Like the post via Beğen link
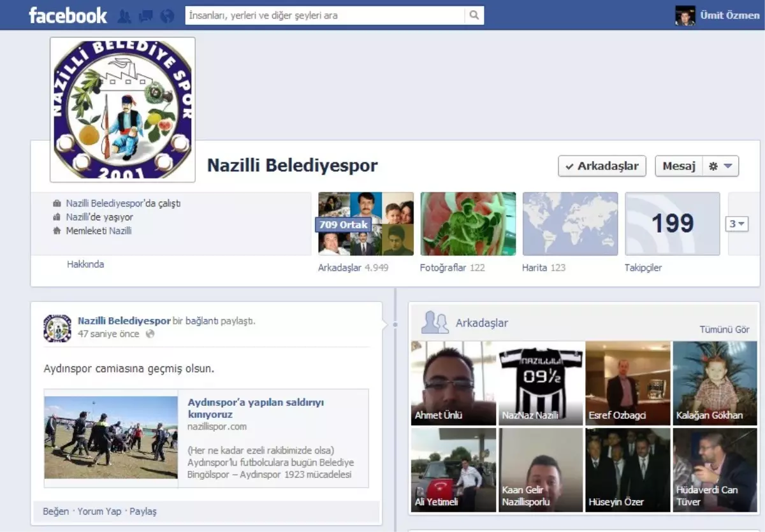The height and width of the screenshot is (532, 765). click(55, 511)
